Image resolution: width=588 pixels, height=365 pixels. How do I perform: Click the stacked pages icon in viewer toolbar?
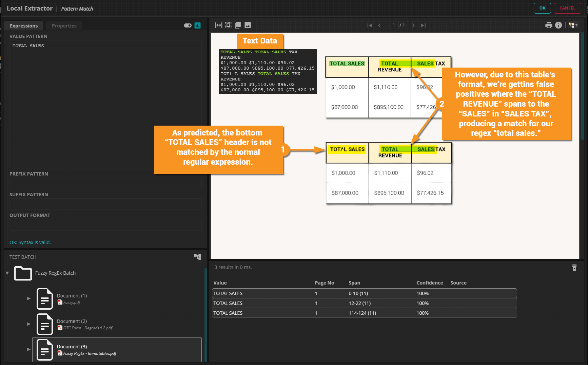tap(238, 25)
